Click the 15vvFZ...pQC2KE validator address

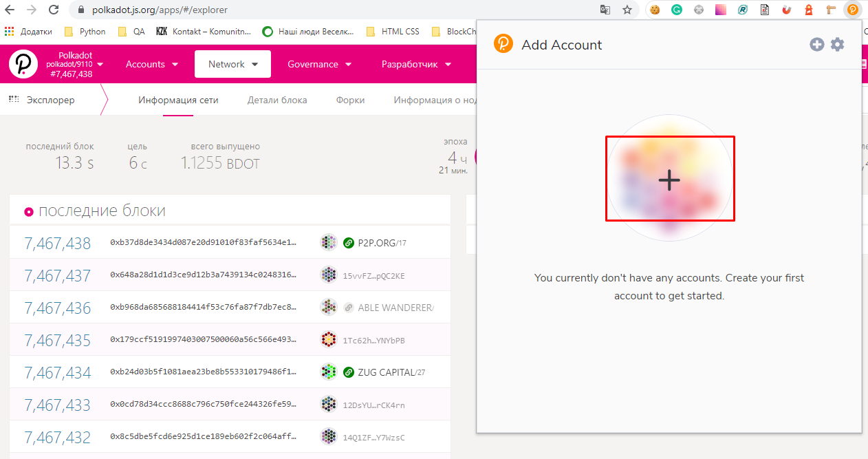click(374, 276)
